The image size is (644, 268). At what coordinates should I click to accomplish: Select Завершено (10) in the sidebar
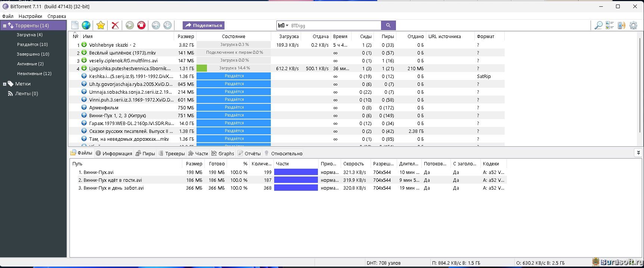tap(33, 54)
